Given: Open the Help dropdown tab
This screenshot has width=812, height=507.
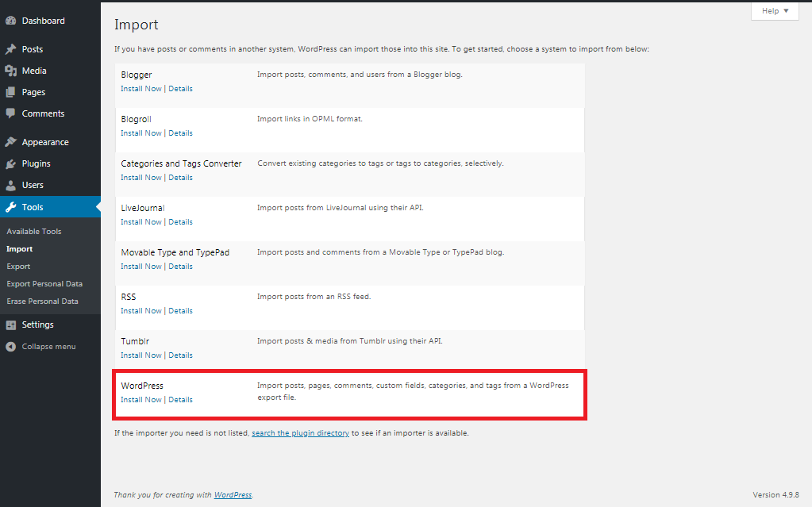Looking at the screenshot, I should [775, 11].
